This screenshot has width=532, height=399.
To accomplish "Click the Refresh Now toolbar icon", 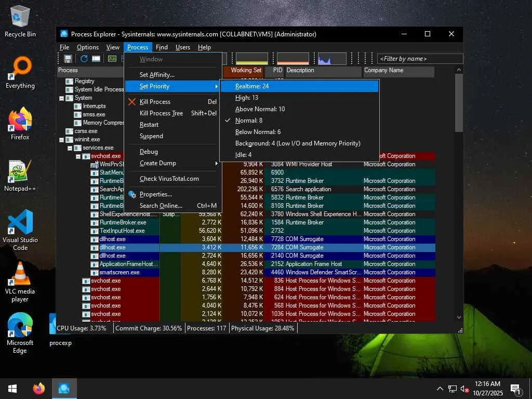I will click(x=84, y=59).
